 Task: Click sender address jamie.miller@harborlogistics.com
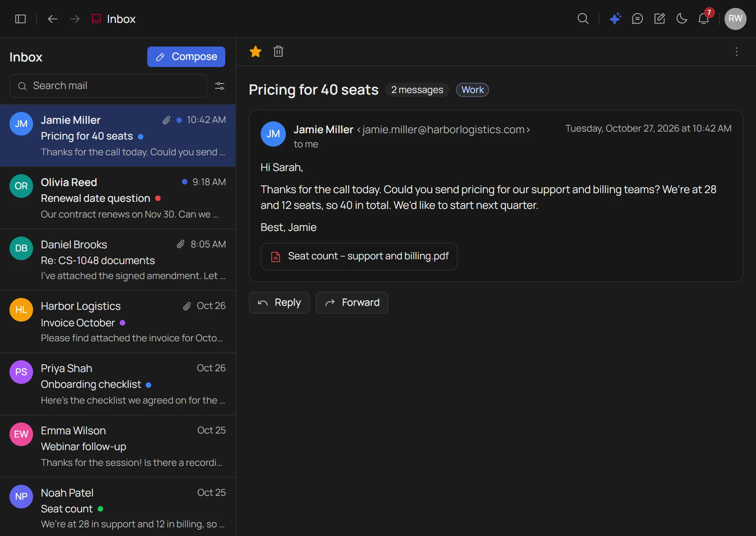(443, 130)
